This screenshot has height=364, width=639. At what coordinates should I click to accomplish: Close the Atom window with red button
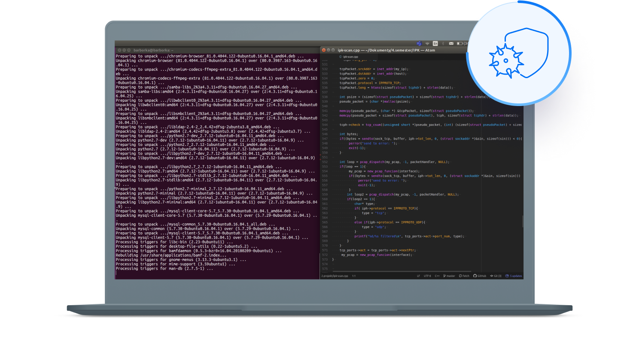pyautogui.click(x=324, y=50)
